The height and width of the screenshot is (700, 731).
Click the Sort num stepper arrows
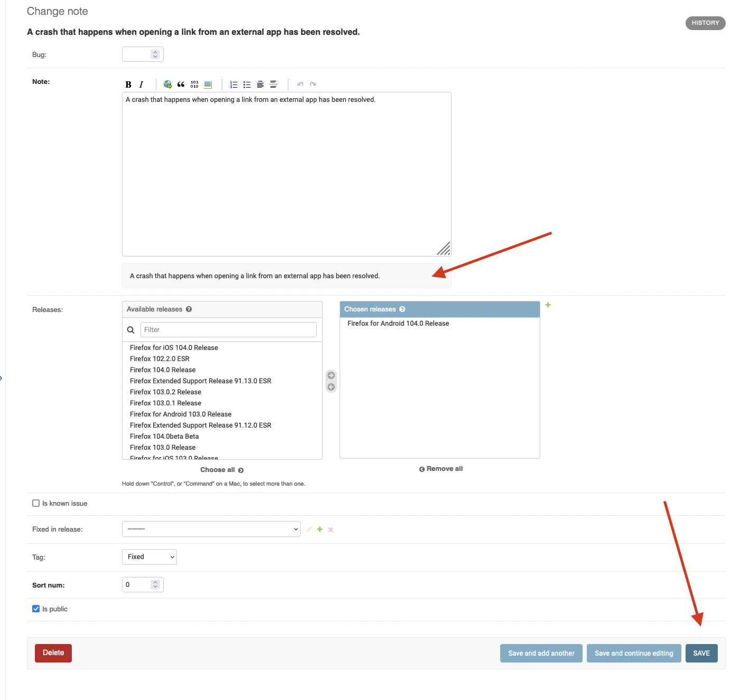pos(155,584)
